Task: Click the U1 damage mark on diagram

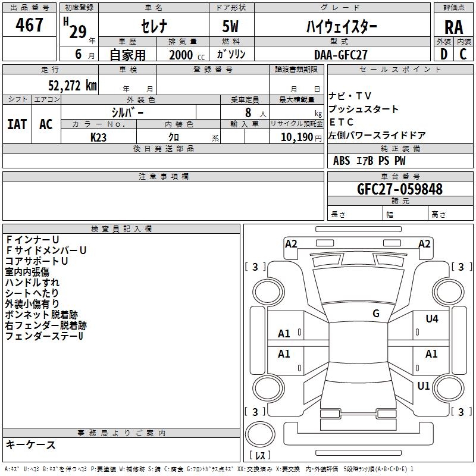Action: (x=423, y=386)
